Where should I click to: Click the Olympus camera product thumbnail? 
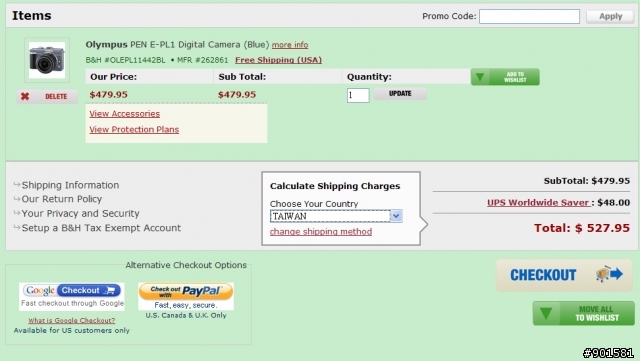(x=47, y=60)
